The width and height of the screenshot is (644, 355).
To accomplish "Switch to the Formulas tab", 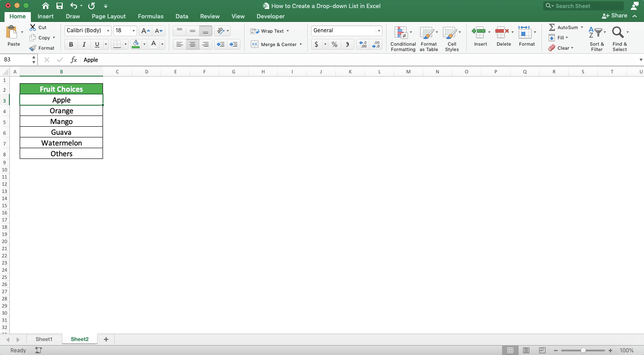I will pos(150,16).
